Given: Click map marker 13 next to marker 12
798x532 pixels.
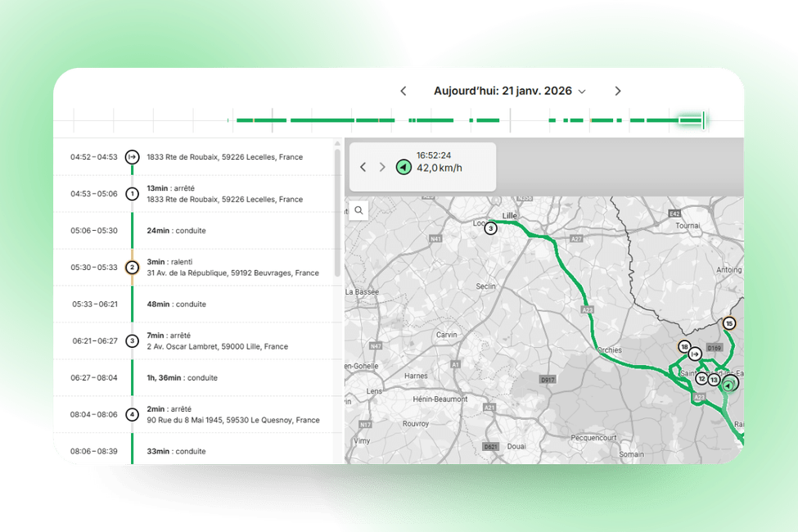Looking at the screenshot, I should pyautogui.click(x=715, y=380).
